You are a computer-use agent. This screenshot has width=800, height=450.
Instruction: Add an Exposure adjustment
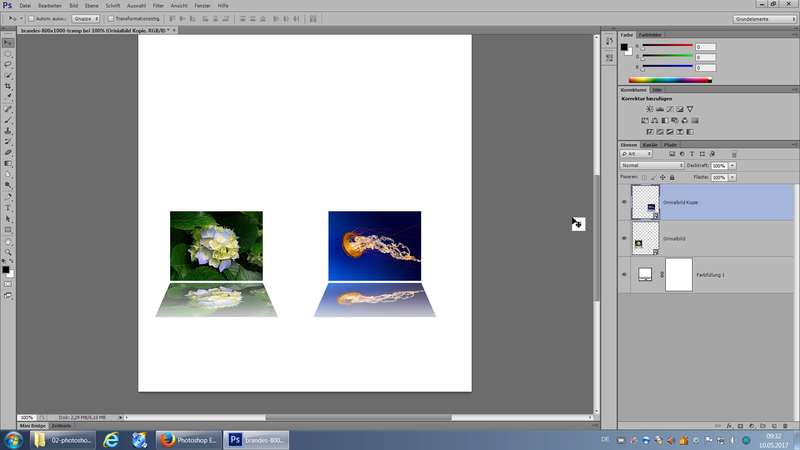680,109
